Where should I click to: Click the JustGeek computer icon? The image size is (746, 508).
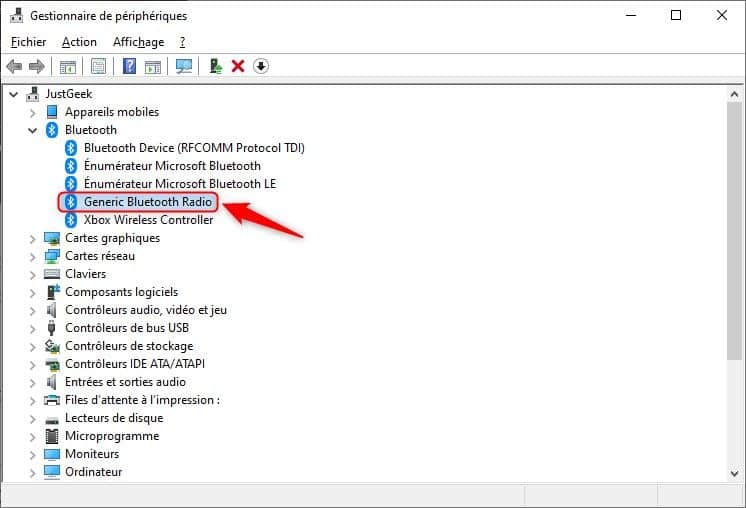[x=32, y=94]
